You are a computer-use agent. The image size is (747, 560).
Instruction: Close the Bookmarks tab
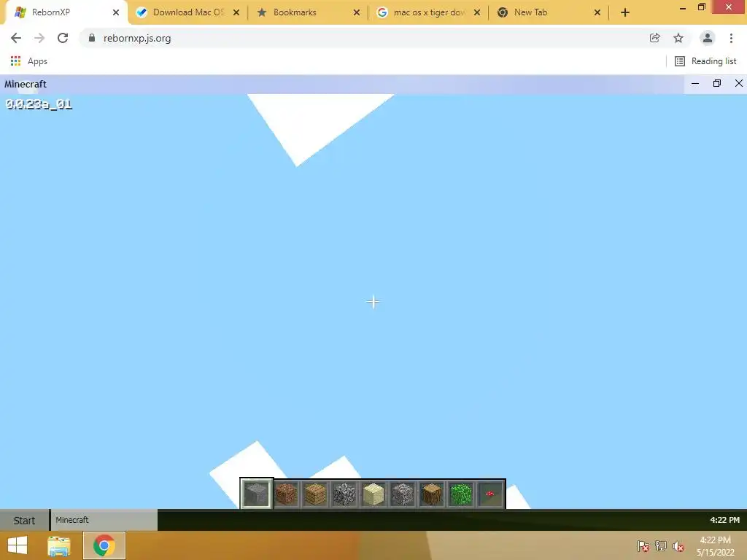(x=356, y=13)
